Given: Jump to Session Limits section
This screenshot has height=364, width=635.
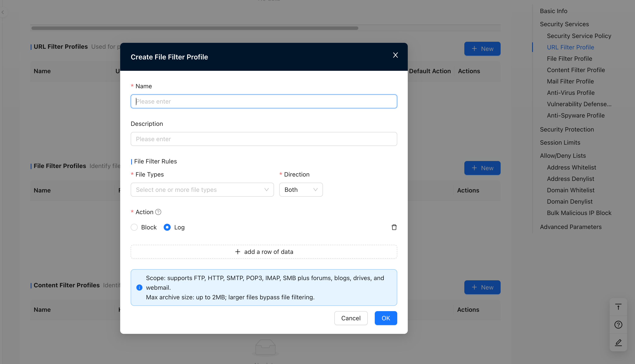Looking at the screenshot, I should [560, 142].
